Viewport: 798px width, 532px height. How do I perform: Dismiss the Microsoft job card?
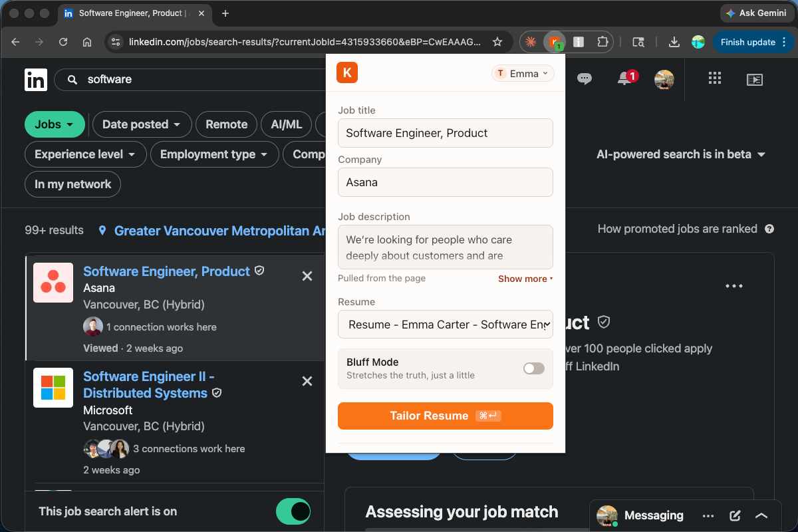[307, 381]
